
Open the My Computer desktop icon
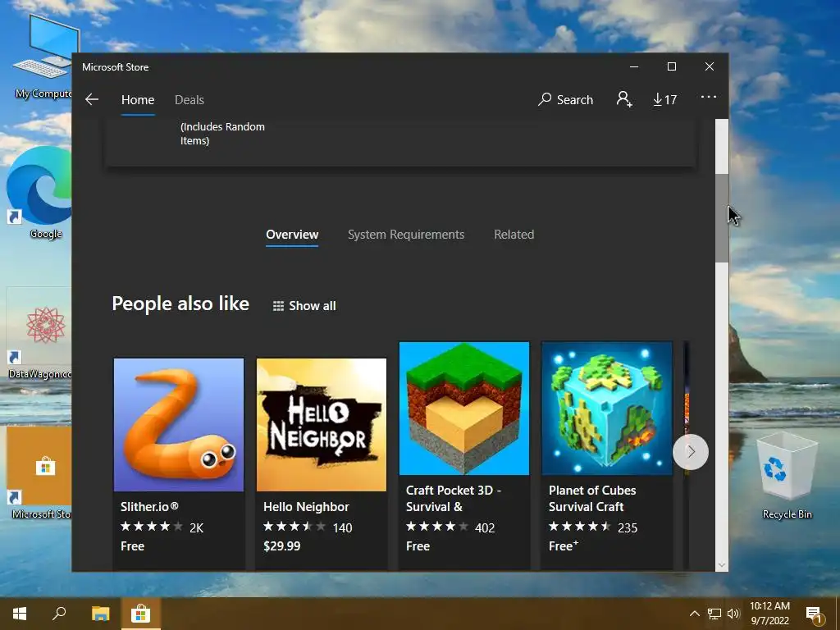(x=43, y=57)
